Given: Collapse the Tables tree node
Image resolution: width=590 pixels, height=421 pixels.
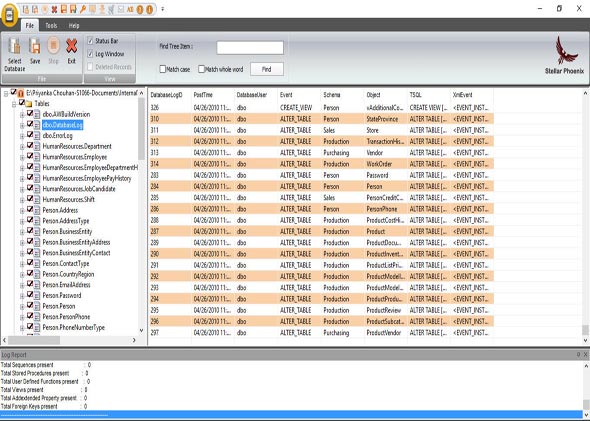Looking at the screenshot, I should (14, 104).
